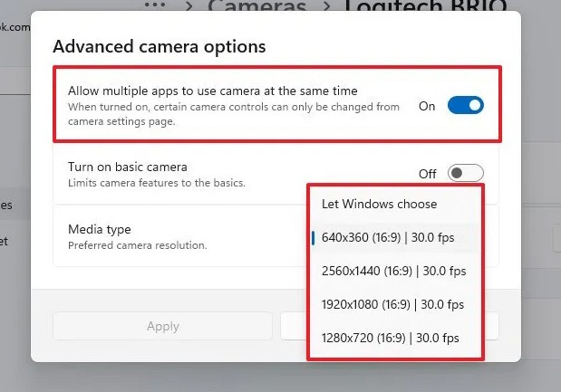
Task: Enable the Turn on basic camera toggle
Action: [465, 173]
